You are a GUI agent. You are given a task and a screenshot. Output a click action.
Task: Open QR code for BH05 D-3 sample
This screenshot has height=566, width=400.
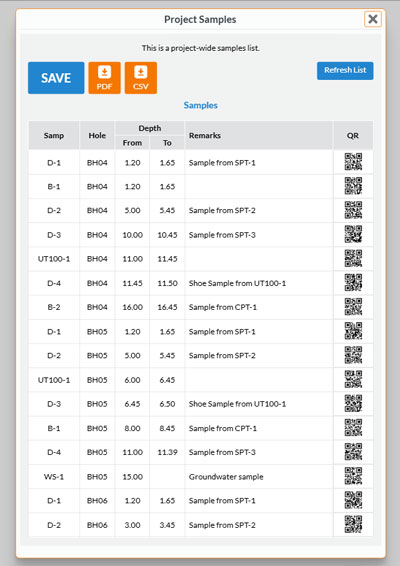point(353,404)
